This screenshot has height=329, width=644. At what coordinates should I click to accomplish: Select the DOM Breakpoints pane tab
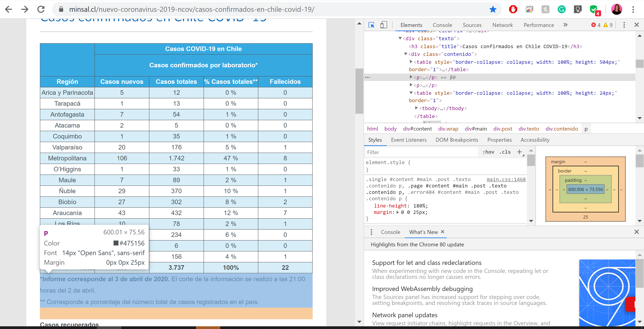(x=457, y=140)
